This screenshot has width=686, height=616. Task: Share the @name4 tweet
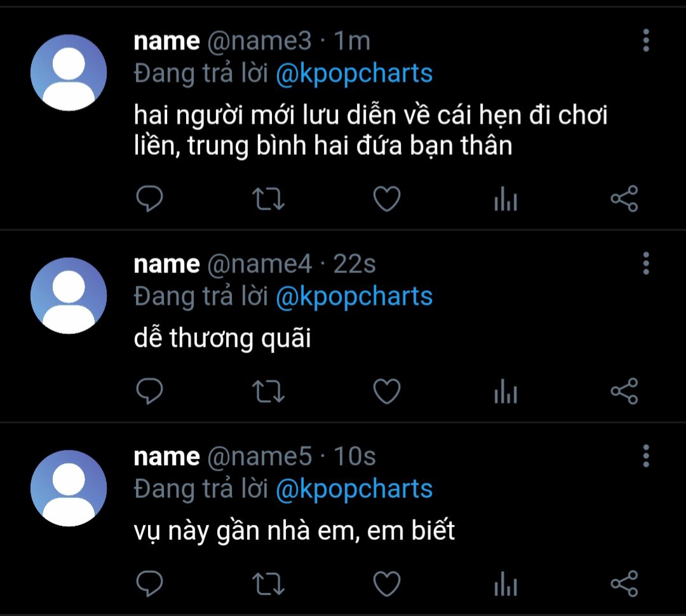tap(624, 391)
